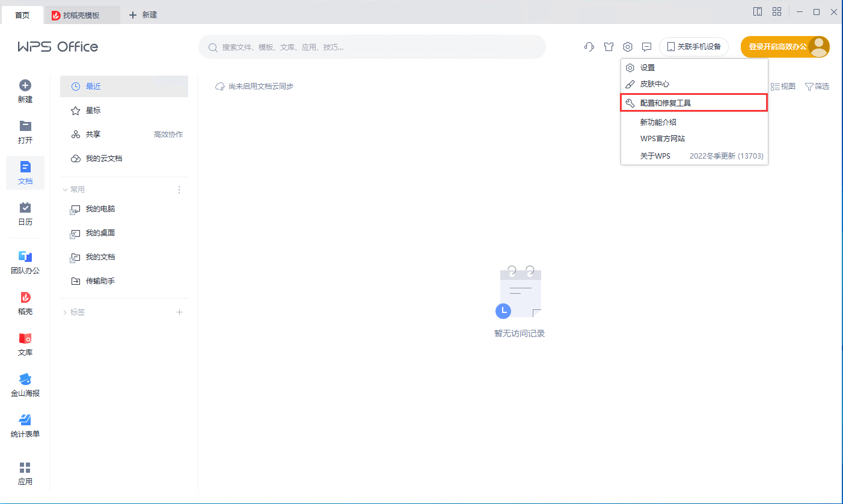
Task: Click the cloud sync icon beside 尚未启用文档云同步
Action: pos(220,87)
